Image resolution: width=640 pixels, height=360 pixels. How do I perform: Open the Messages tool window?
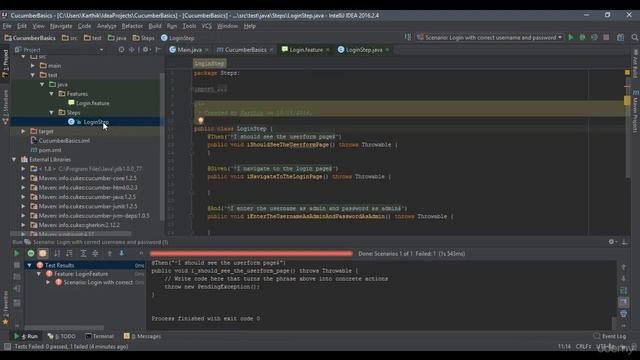[x=142, y=336]
